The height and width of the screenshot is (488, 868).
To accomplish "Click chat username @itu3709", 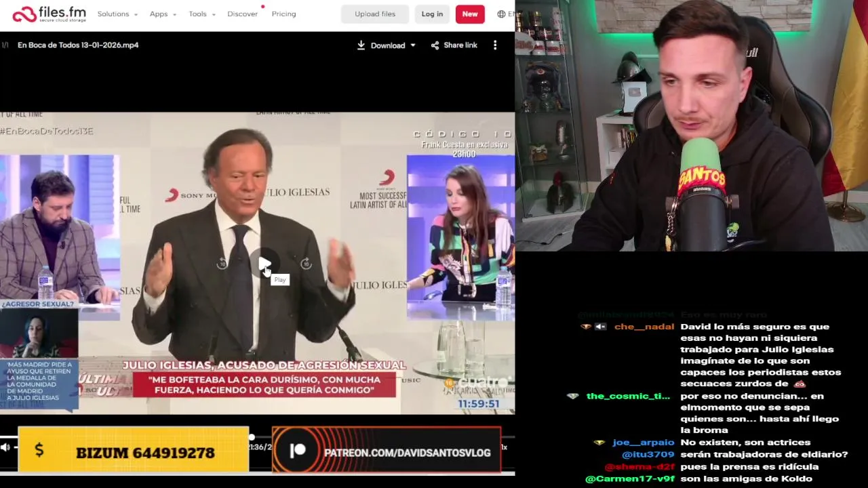I will tap(648, 455).
